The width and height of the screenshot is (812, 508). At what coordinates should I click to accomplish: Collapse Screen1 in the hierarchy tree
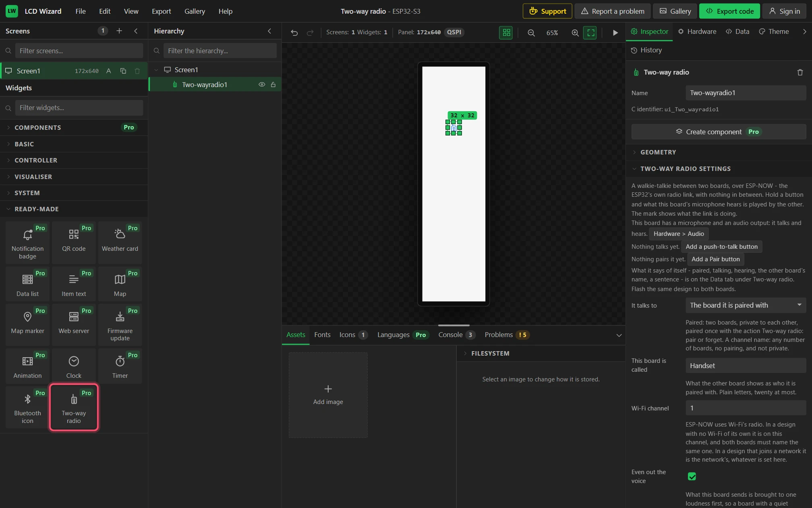point(156,70)
